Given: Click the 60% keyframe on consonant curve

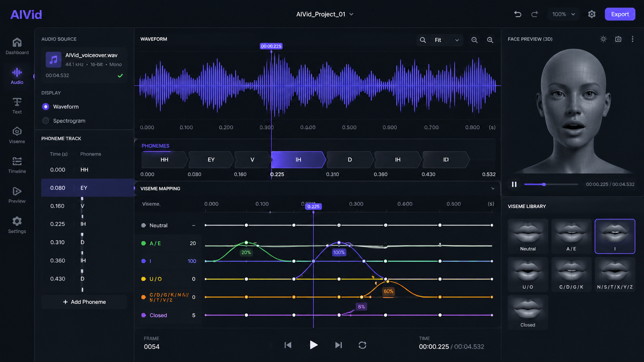Looking at the screenshot, I should tap(388, 282).
